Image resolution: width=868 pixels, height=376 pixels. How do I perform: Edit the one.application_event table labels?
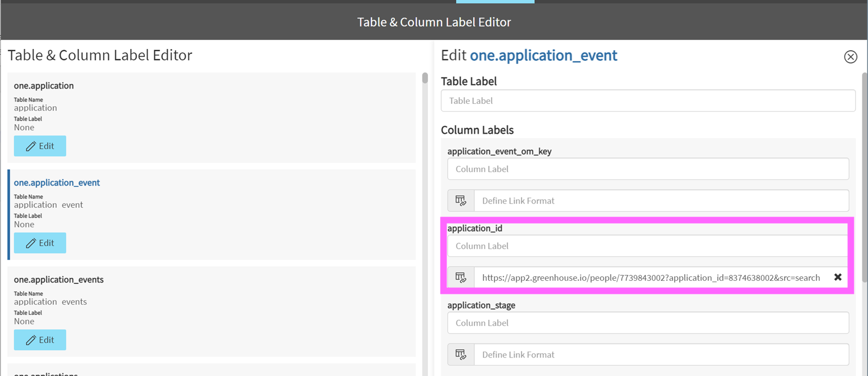click(40, 243)
